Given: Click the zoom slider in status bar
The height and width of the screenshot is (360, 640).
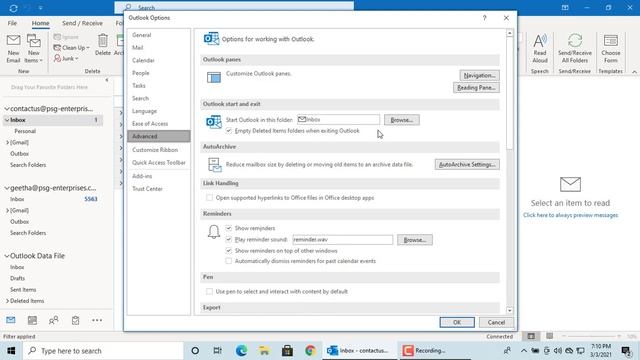Looking at the screenshot, I should point(592,336).
